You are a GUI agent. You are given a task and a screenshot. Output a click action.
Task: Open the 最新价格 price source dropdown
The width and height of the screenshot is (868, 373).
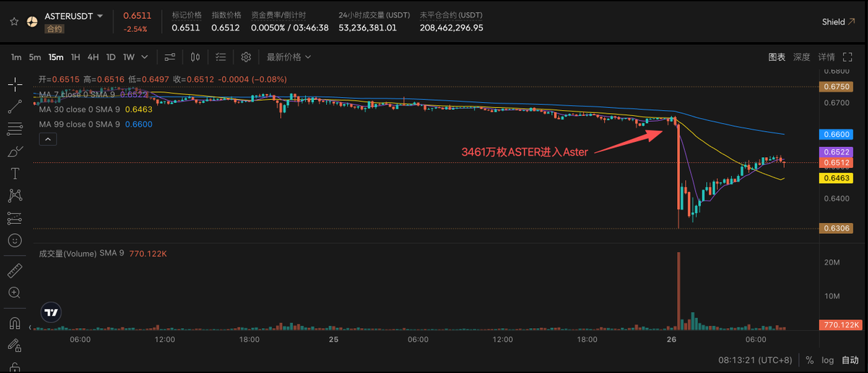click(289, 56)
